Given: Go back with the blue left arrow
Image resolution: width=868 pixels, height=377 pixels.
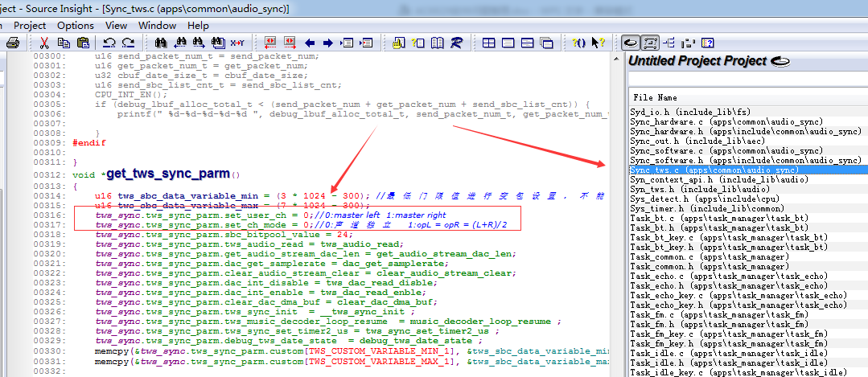Looking at the screenshot, I should click(310, 43).
